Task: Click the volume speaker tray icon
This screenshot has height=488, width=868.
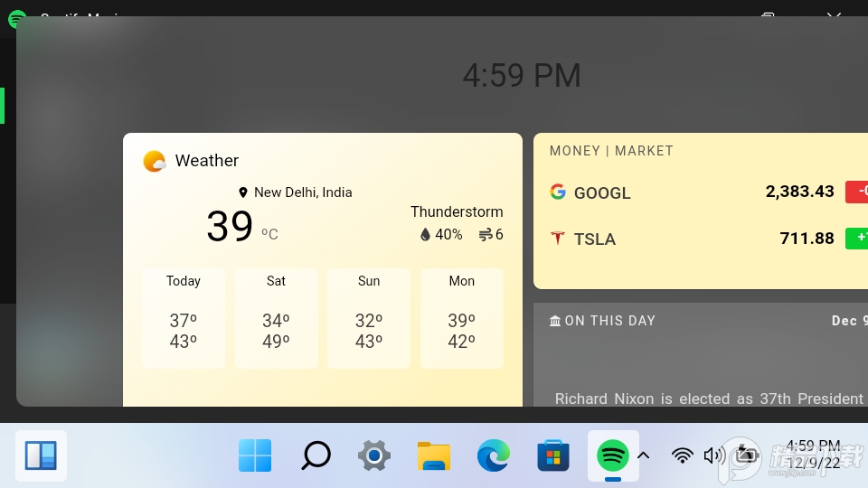Action: click(713, 455)
